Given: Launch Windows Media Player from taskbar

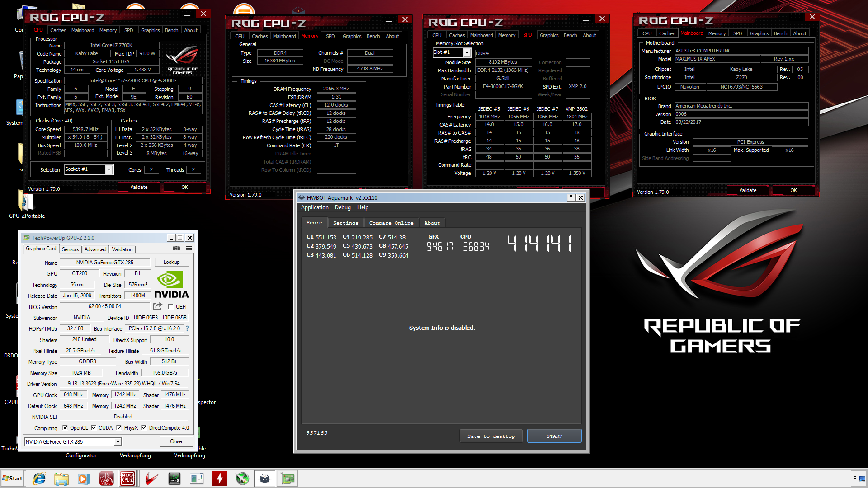Looking at the screenshot, I should [x=83, y=479].
